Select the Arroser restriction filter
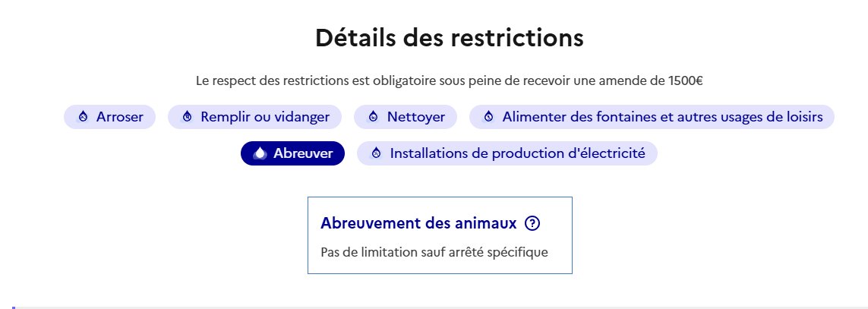 pos(109,117)
